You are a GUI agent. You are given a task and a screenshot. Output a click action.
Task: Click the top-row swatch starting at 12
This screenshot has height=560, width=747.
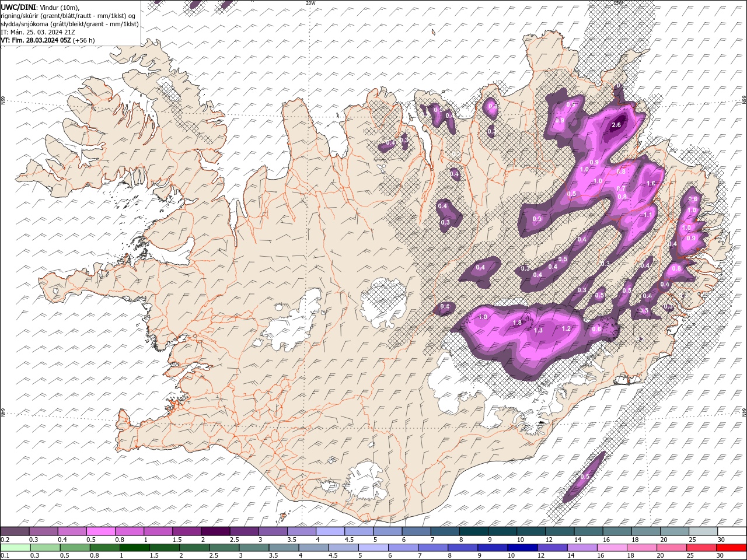pyautogui.click(x=560, y=531)
